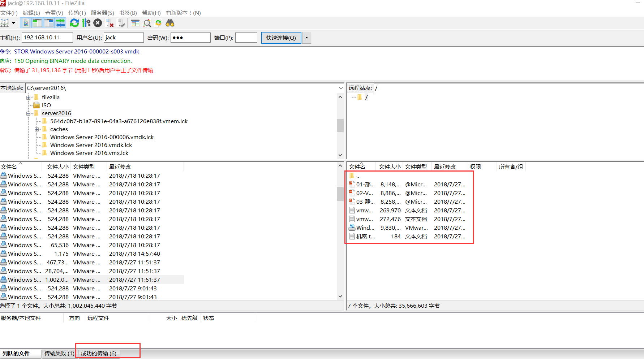Open the 查看(V) menu
Screen dimensions: 644x359
coord(54,13)
